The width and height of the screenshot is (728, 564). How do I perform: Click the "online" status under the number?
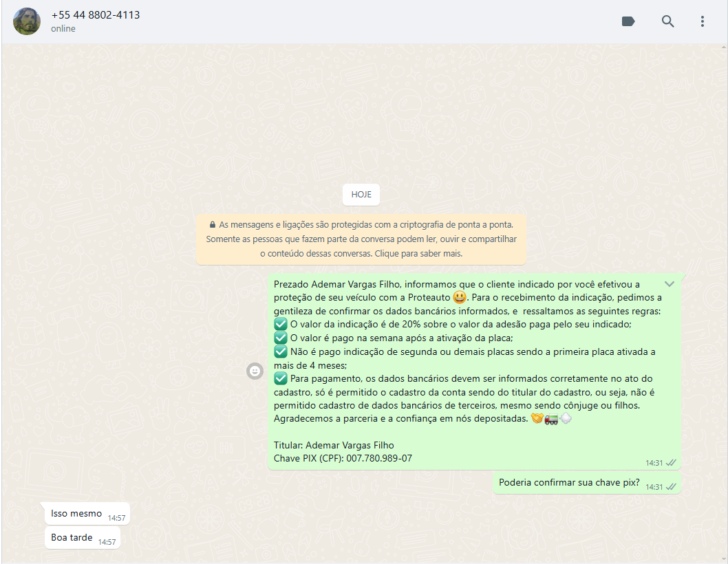[x=63, y=29]
